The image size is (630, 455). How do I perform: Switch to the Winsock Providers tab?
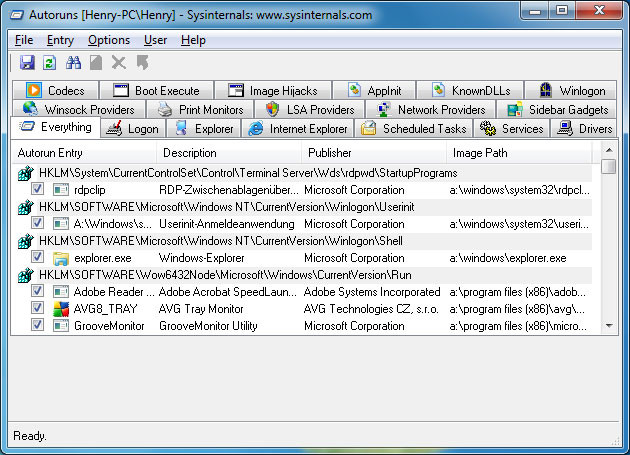tap(79, 109)
